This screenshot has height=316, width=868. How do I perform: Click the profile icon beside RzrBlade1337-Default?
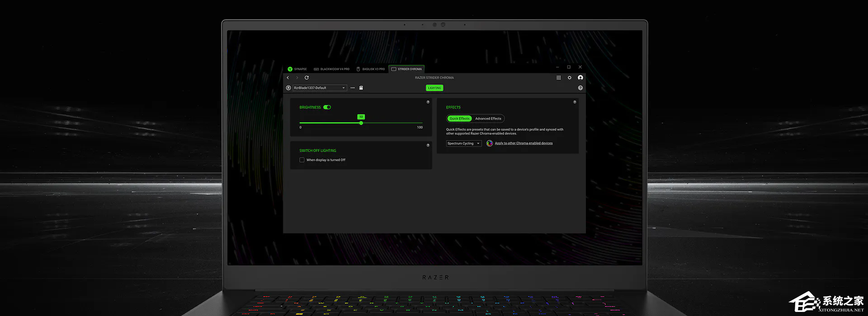[x=288, y=88]
